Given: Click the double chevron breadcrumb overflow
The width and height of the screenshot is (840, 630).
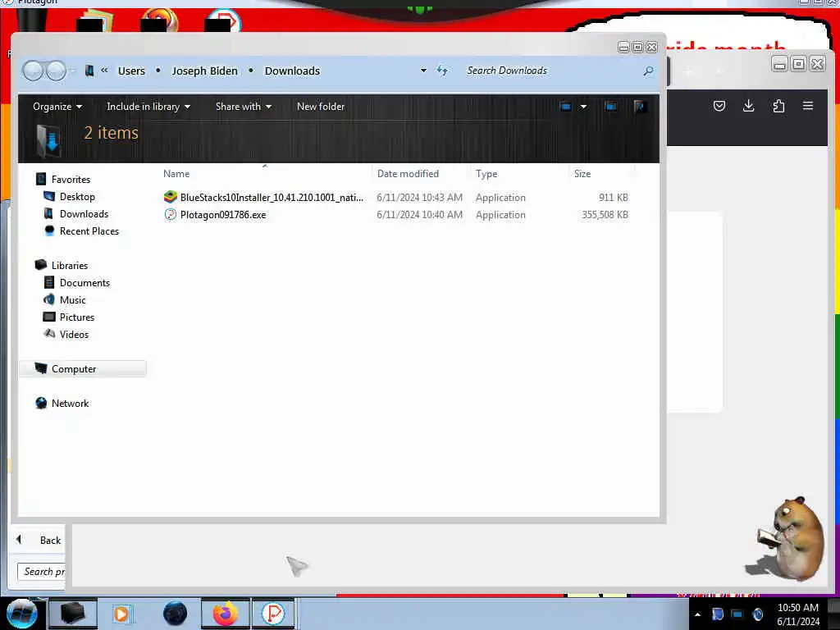Looking at the screenshot, I should tap(104, 71).
